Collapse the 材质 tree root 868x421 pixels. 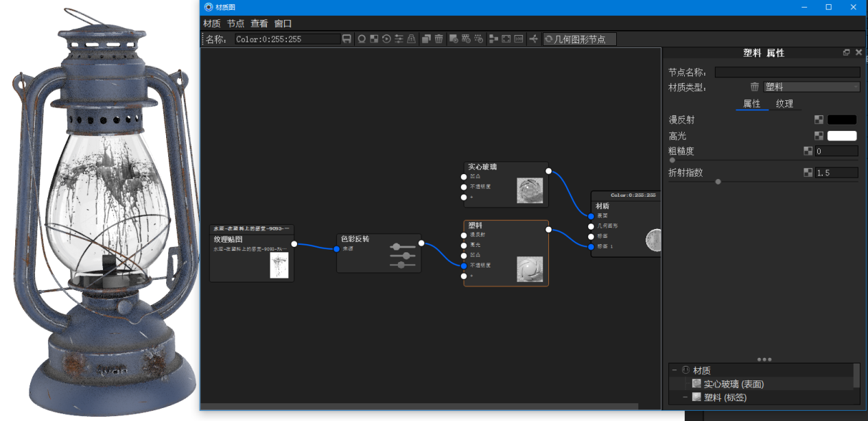(675, 370)
